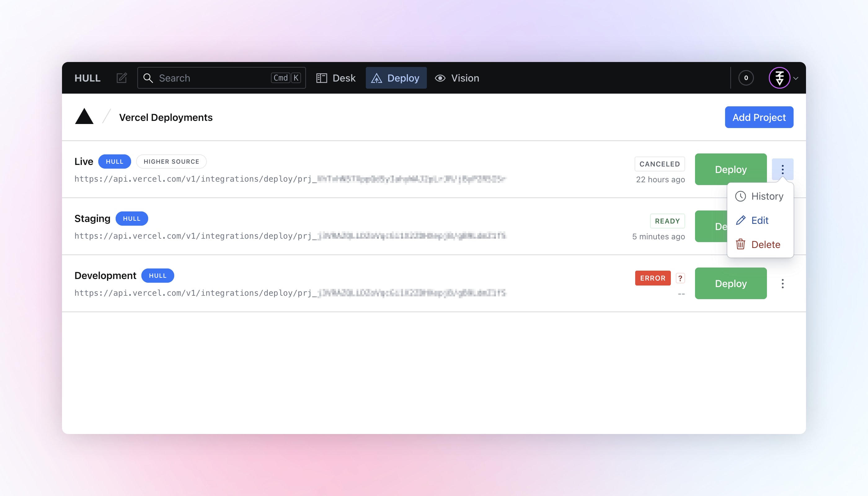Select Edit from the context menu
868x496 pixels.
coord(760,220)
